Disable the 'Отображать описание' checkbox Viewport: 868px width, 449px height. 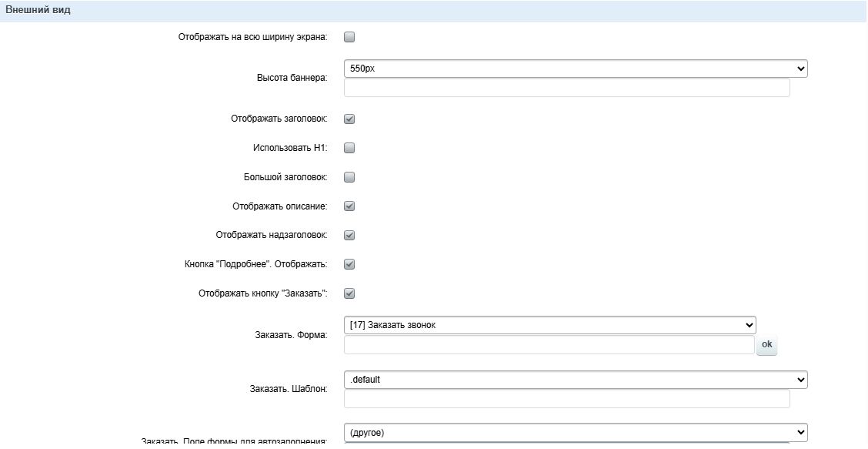pos(349,206)
